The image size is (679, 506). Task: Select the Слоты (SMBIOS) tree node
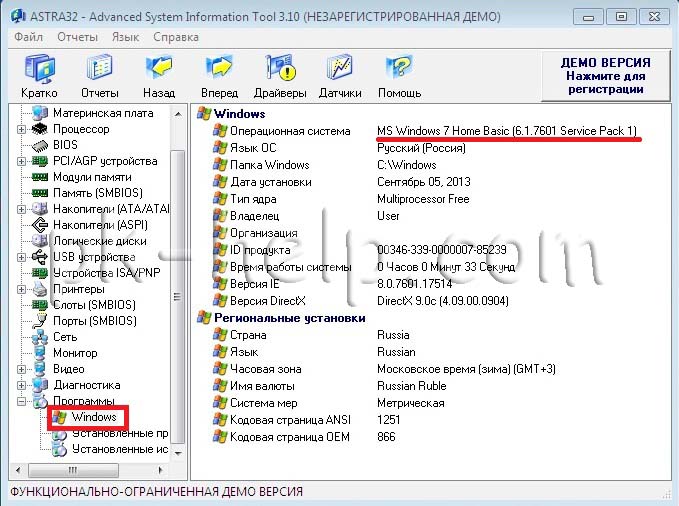tap(94, 305)
